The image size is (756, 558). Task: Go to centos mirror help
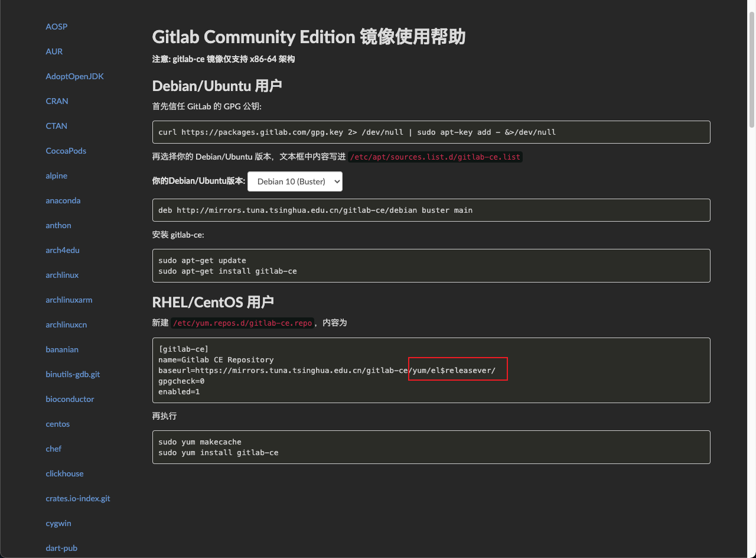(x=57, y=424)
